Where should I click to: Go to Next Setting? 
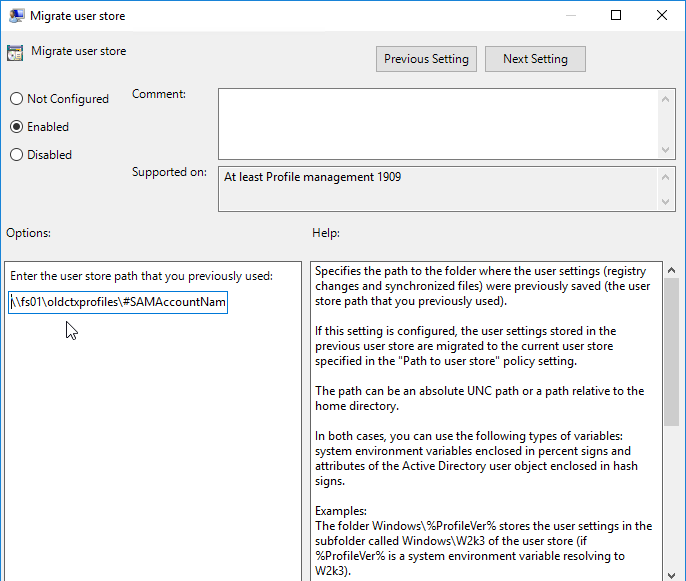[535, 59]
